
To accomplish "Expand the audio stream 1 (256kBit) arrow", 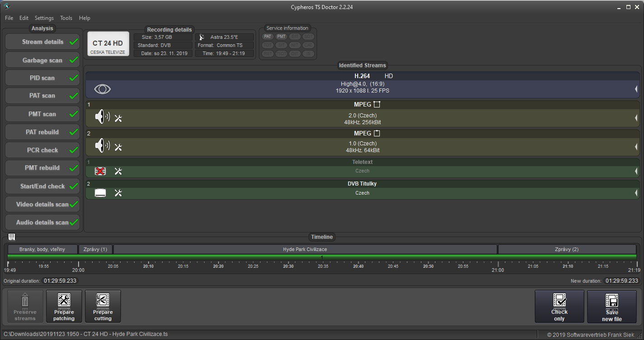I will [636, 118].
